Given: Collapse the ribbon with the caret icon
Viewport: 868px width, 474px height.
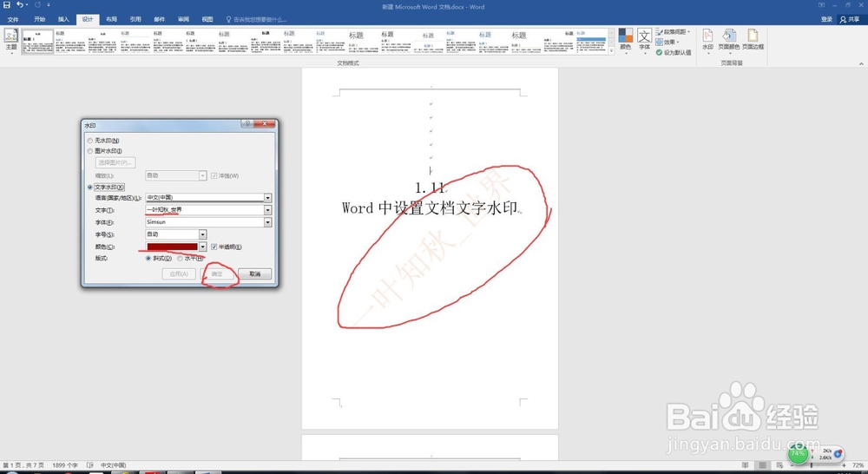Looking at the screenshot, I should tap(861, 63).
